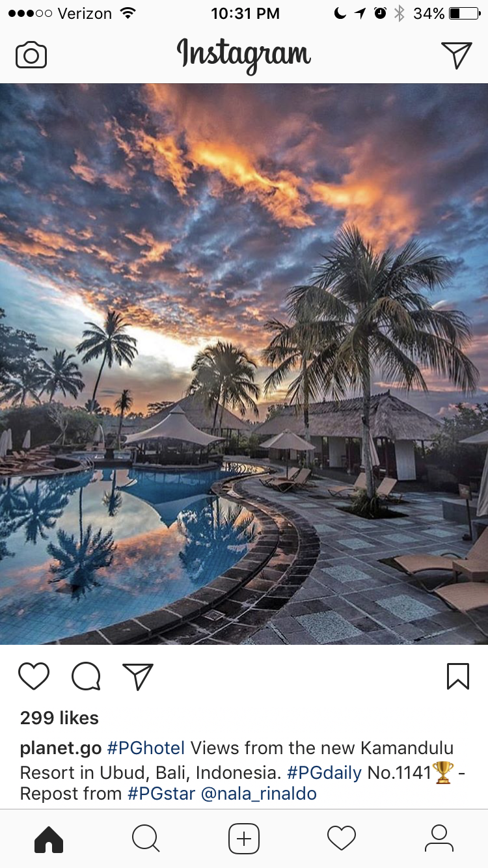Open the #PGdaily hashtag
Viewport: 488px width, 868px height.
click(x=324, y=772)
